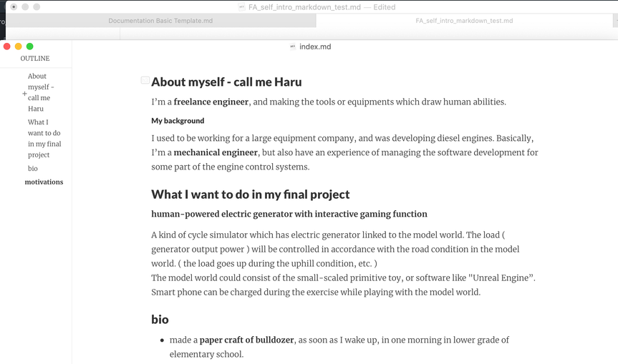
Task: Close the index.md window with red button
Action: 6,46
